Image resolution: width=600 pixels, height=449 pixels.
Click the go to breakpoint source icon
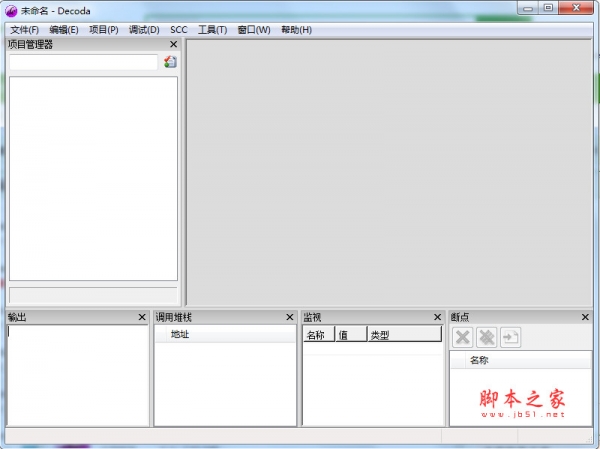[510, 337]
